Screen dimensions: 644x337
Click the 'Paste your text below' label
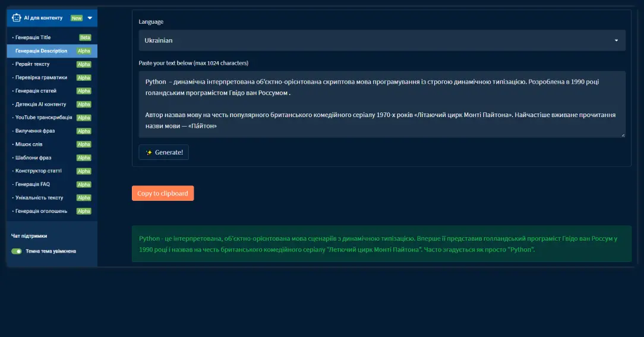[x=194, y=63]
